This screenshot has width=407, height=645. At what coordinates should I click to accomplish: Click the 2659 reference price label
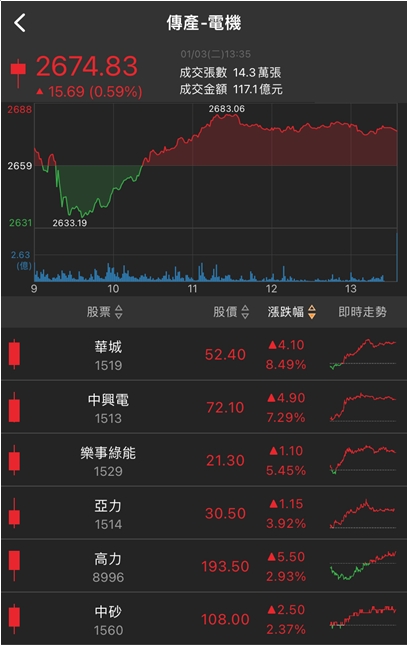(x=20, y=166)
